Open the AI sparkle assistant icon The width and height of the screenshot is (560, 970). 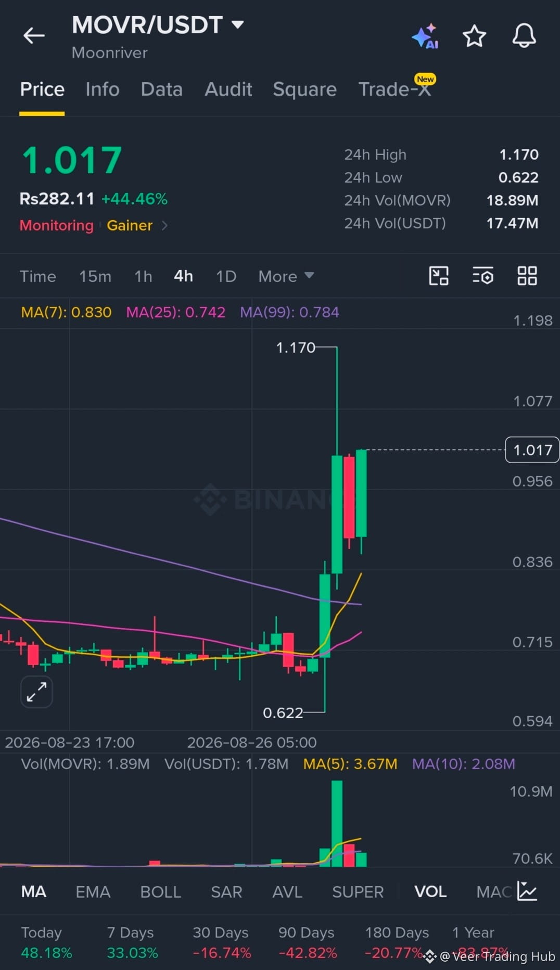point(425,36)
